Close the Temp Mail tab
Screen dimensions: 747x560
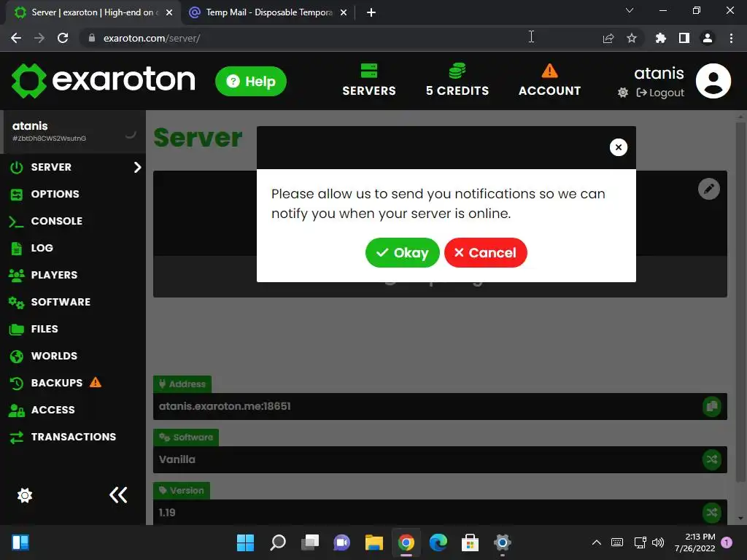click(x=344, y=12)
